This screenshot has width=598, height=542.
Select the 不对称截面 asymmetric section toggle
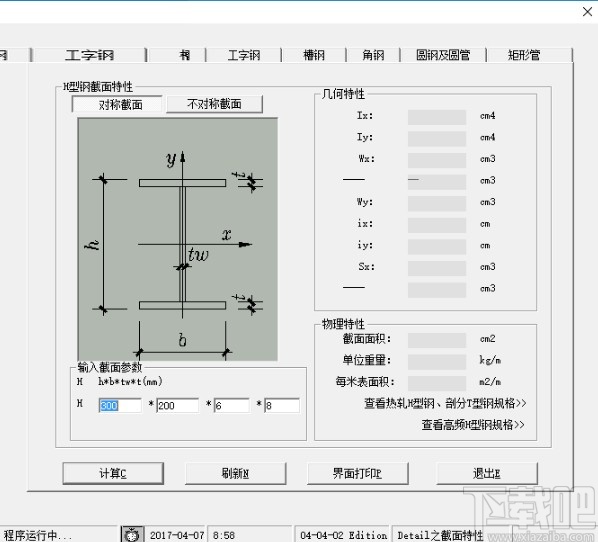[x=214, y=104]
